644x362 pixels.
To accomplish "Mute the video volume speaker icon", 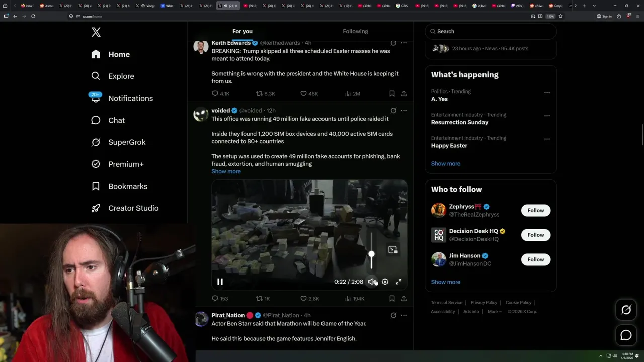I will 371,282.
